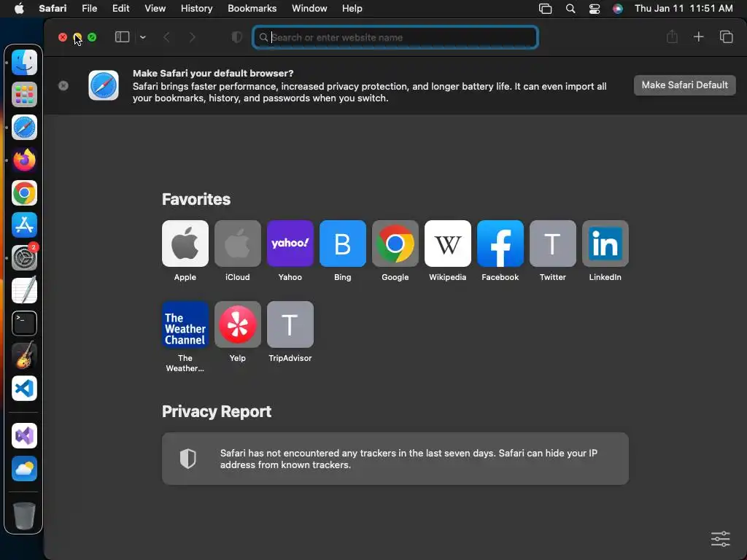The height and width of the screenshot is (560, 747).
Task: Dismiss the default browser banner
Action: 63,86
